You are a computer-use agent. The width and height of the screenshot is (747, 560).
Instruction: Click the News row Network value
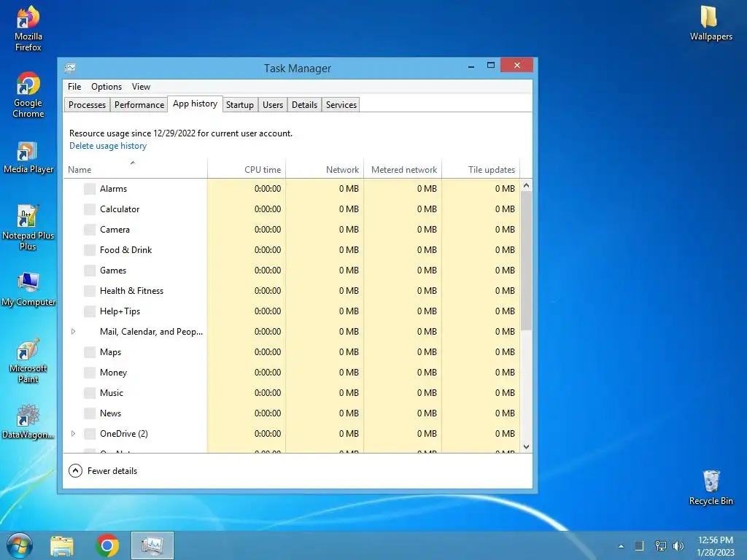[349, 414]
